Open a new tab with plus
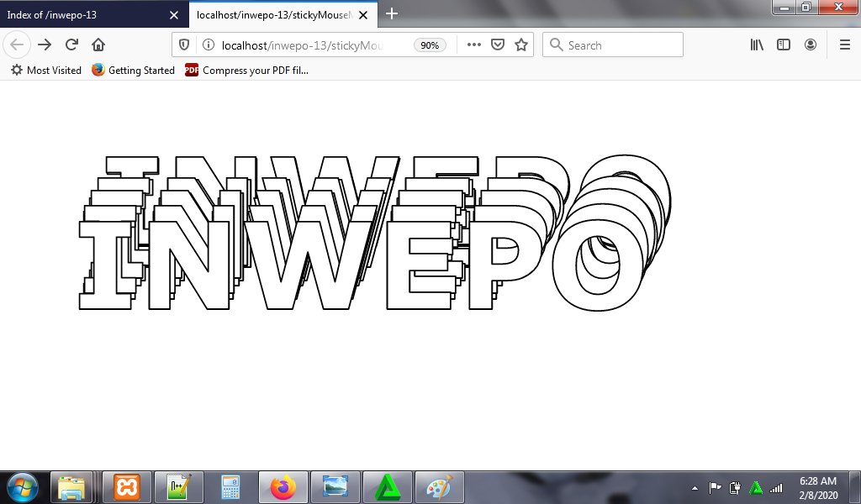The height and width of the screenshot is (504, 861). 392,14
